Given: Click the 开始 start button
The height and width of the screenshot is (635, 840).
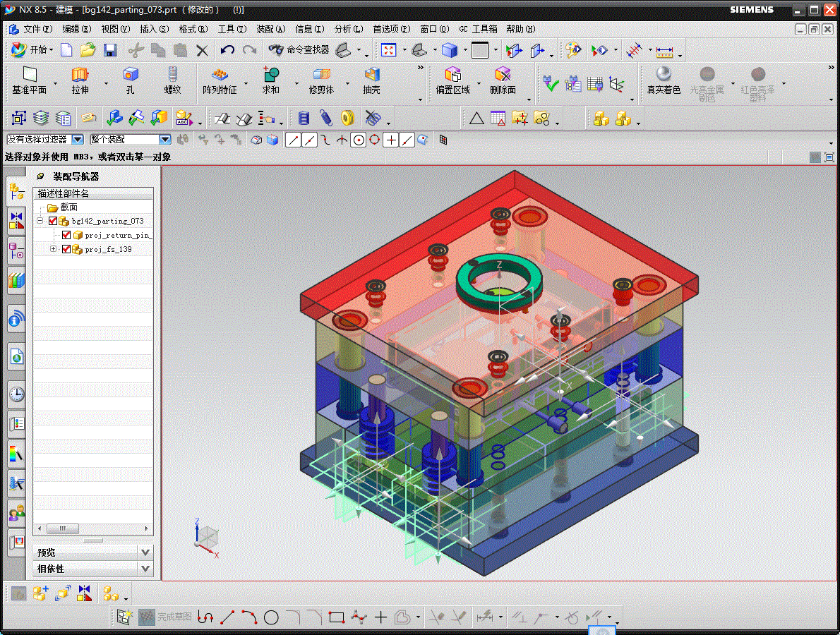Looking at the screenshot, I should tap(32, 50).
